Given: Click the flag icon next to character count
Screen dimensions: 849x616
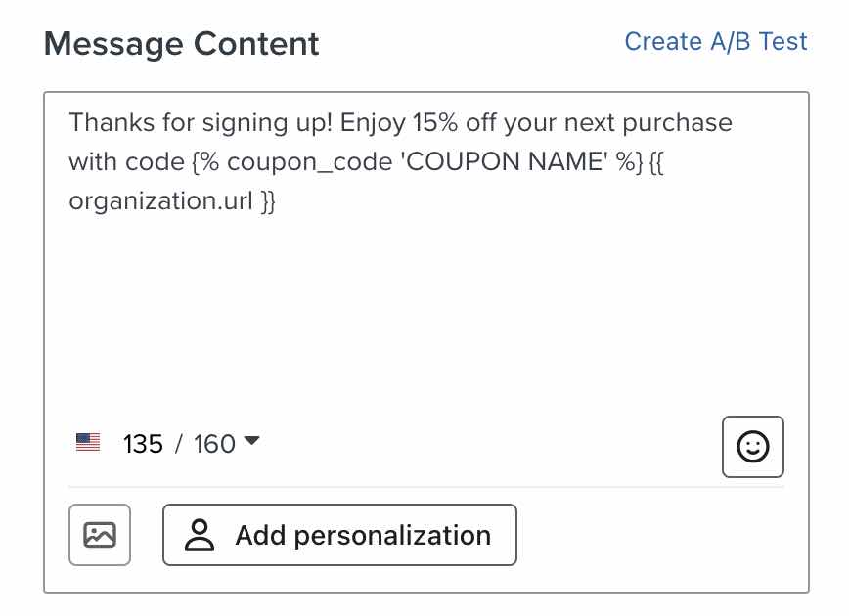Looking at the screenshot, I should point(88,442).
